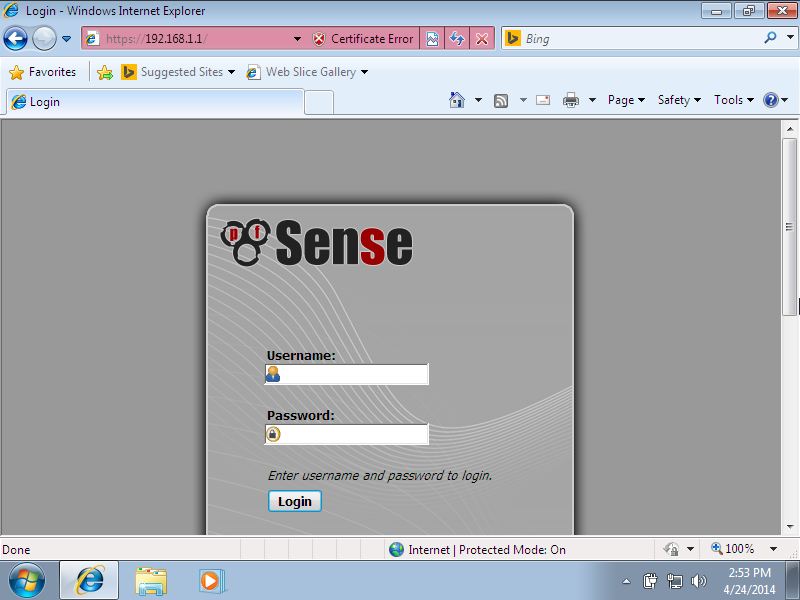Expand the Print options dropdown arrow
The image size is (800, 600).
point(592,100)
